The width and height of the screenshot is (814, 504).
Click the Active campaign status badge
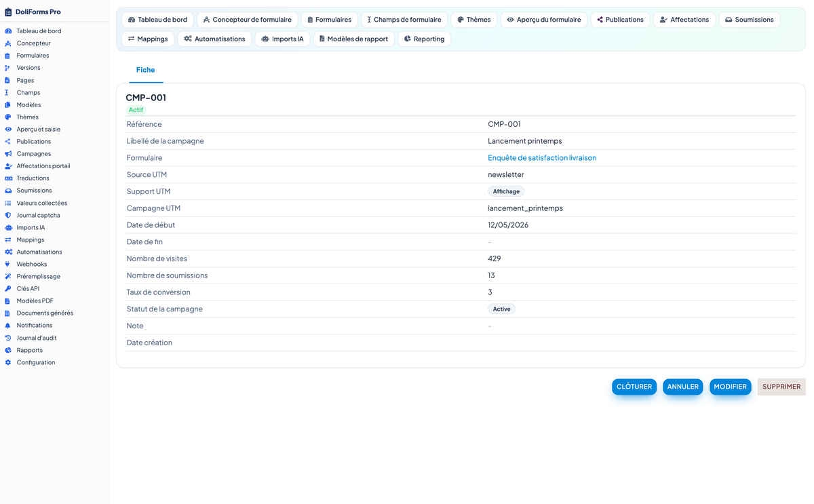(502, 309)
